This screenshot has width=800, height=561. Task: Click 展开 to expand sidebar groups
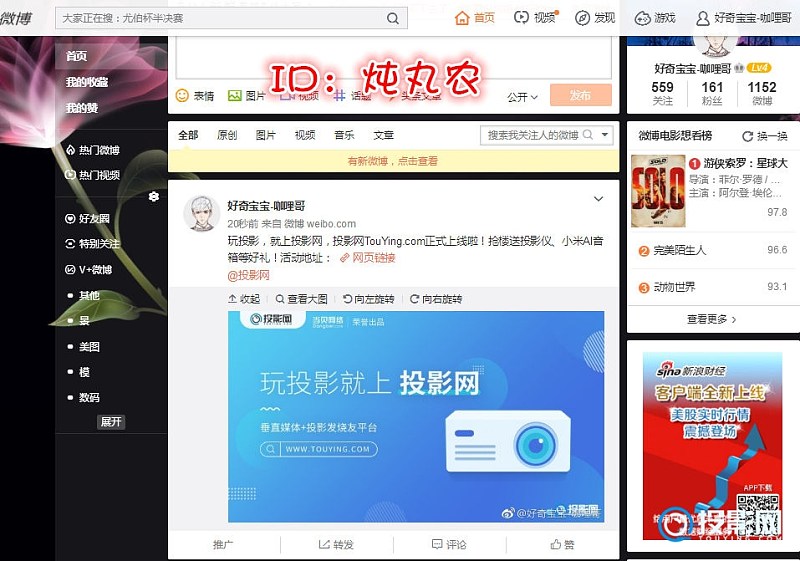click(111, 422)
